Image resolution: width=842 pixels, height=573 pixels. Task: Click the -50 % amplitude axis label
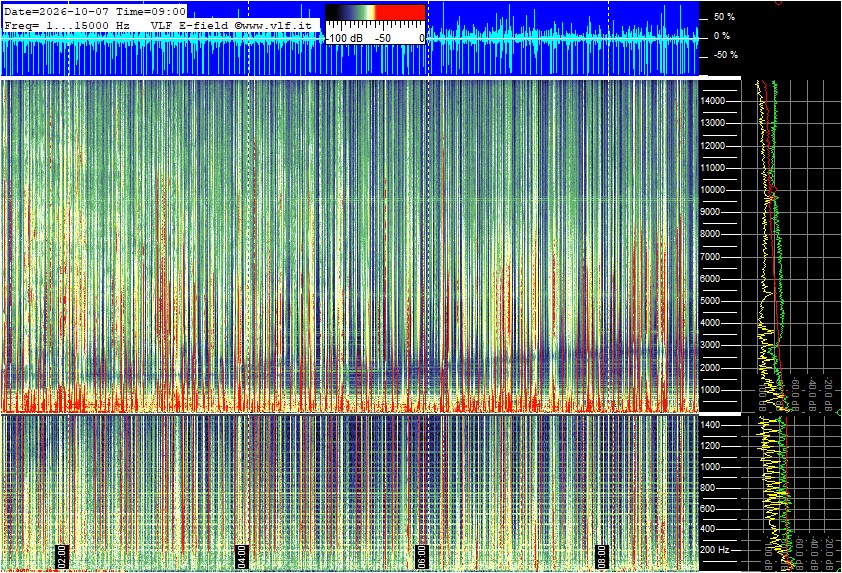tap(726, 55)
